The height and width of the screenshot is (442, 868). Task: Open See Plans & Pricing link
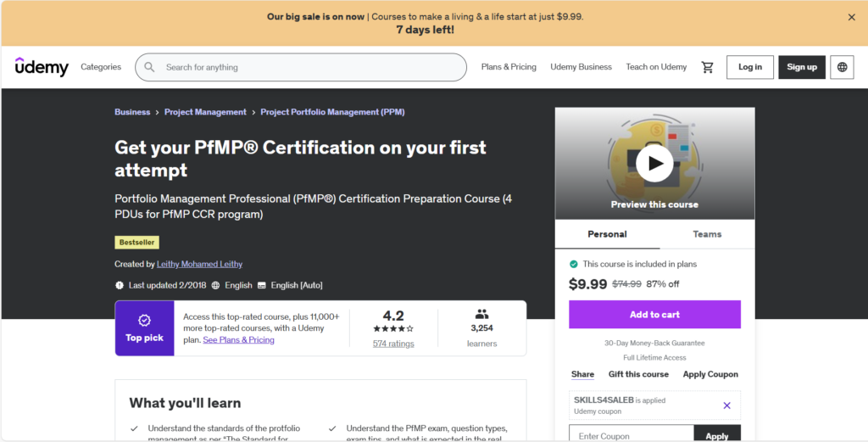click(x=238, y=339)
